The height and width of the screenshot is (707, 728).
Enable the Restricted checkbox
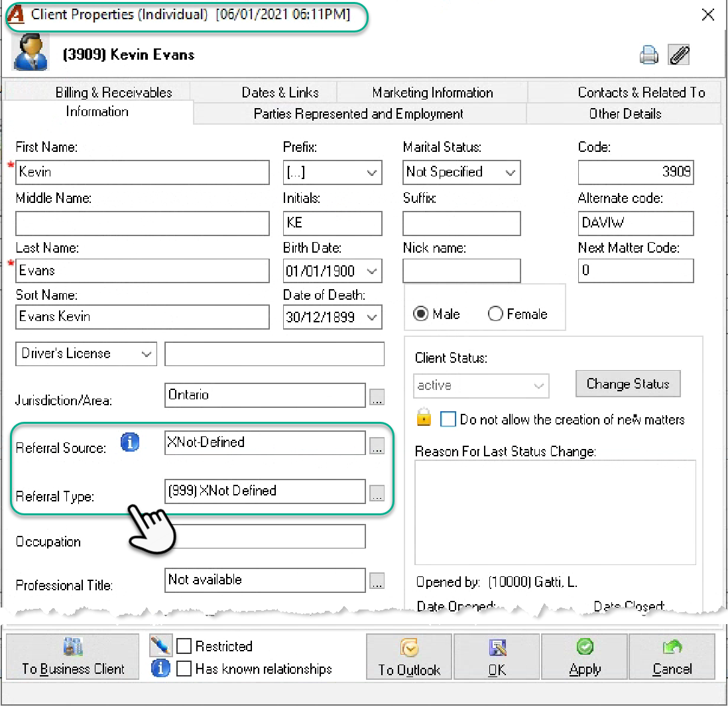point(184,646)
